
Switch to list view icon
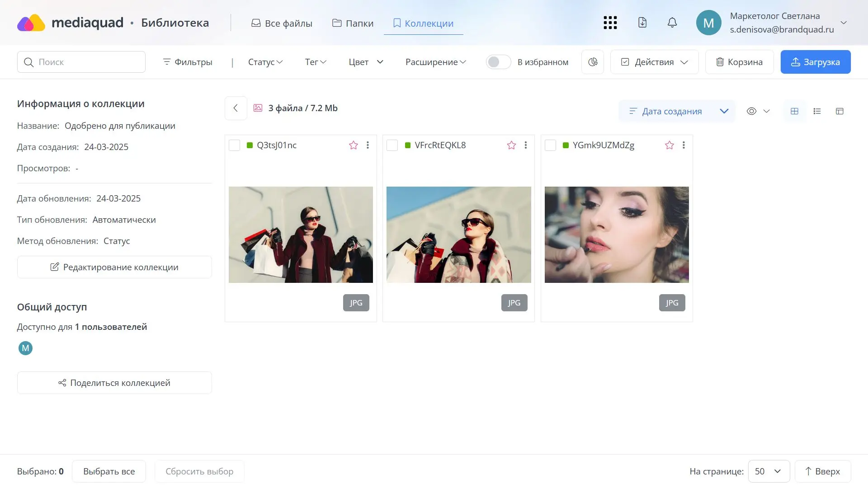coord(817,111)
